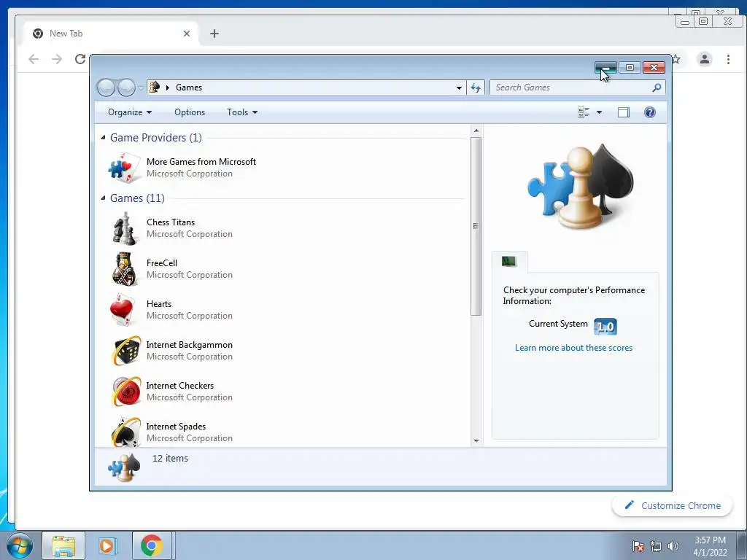Click the Games breadcrumb in address bar
747x560 pixels.
(x=189, y=87)
